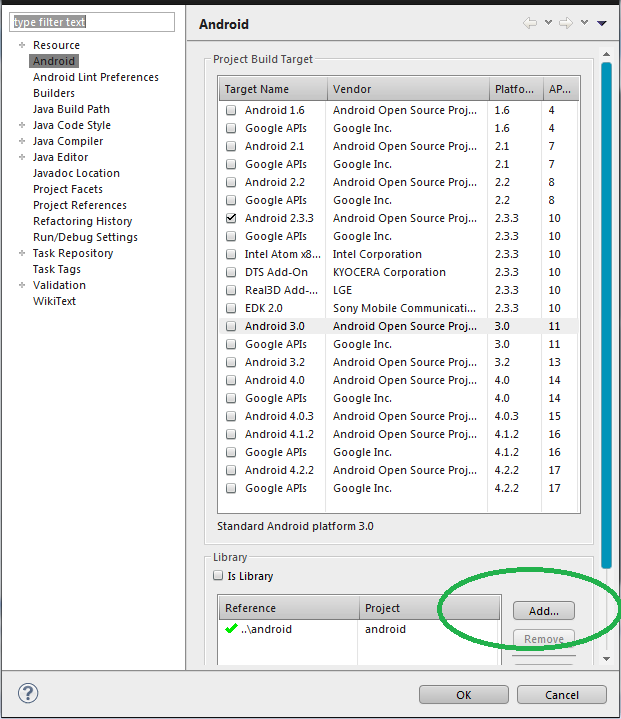Go back using the left arrow icon
Image resolution: width=621 pixels, height=719 pixels.
pyautogui.click(x=530, y=23)
